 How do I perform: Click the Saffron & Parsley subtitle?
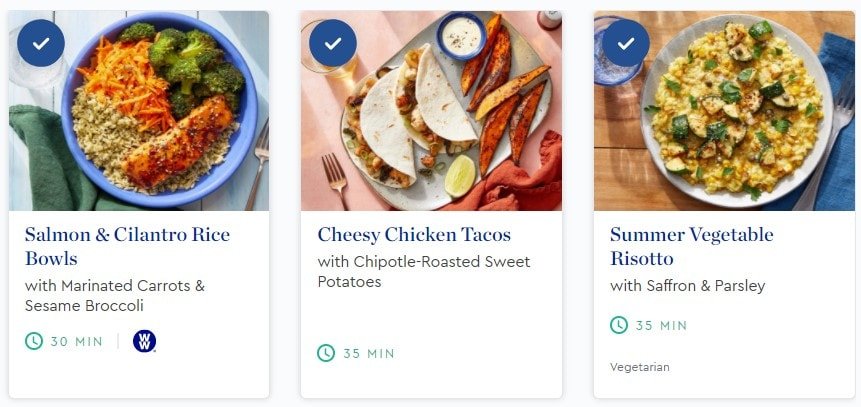(687, 286)
